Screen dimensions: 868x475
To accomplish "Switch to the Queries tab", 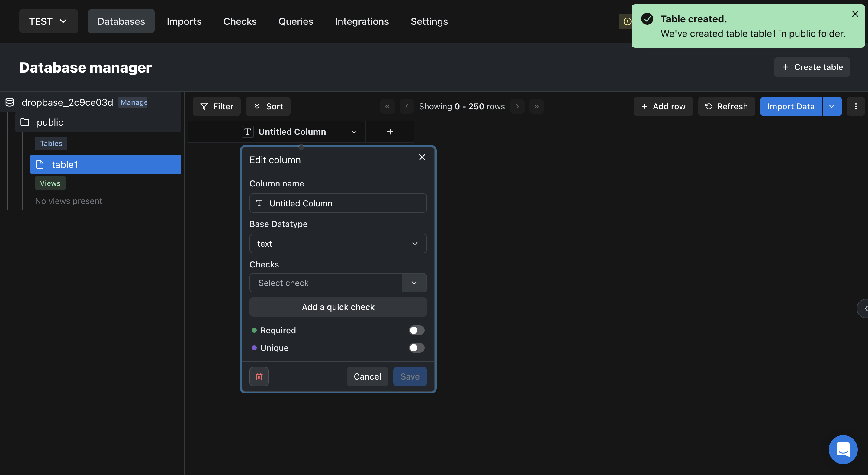I will [295, 21].
